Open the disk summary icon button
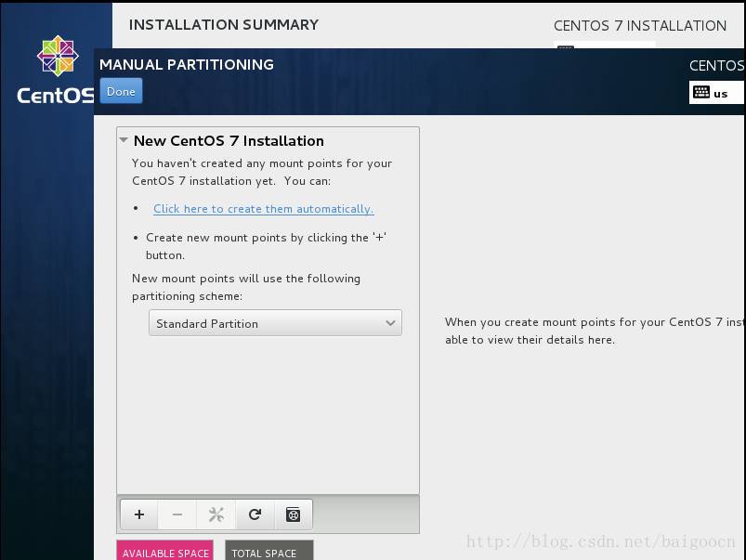 (x=293, y=514)
